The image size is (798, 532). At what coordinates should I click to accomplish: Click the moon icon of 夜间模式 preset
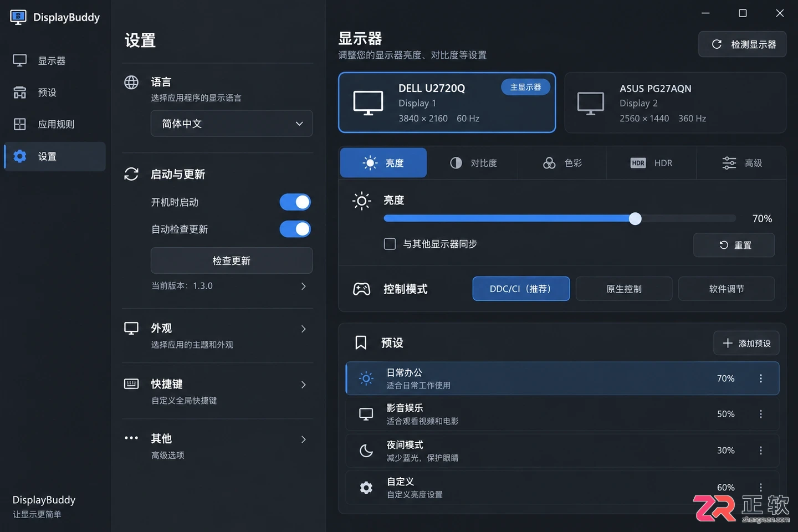click(366, 451)
